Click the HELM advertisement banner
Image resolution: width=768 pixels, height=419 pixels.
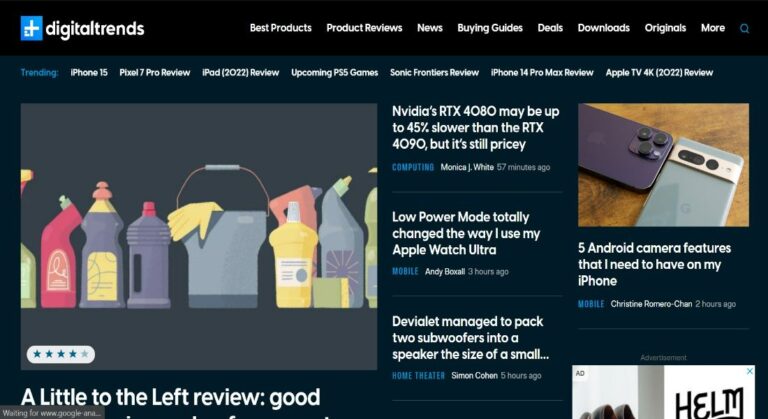pyautogui.click(x=663, y=392)
